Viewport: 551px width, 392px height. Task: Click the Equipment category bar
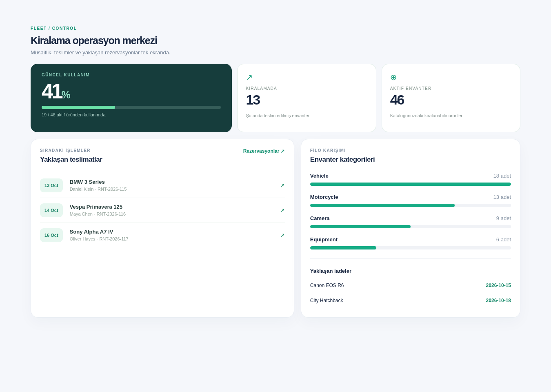(411, 248)
